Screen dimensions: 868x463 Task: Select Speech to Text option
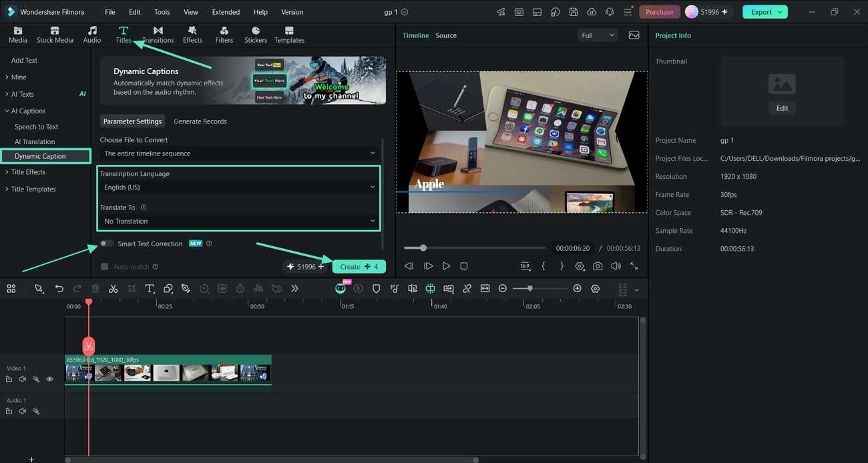tap(36, 127)
